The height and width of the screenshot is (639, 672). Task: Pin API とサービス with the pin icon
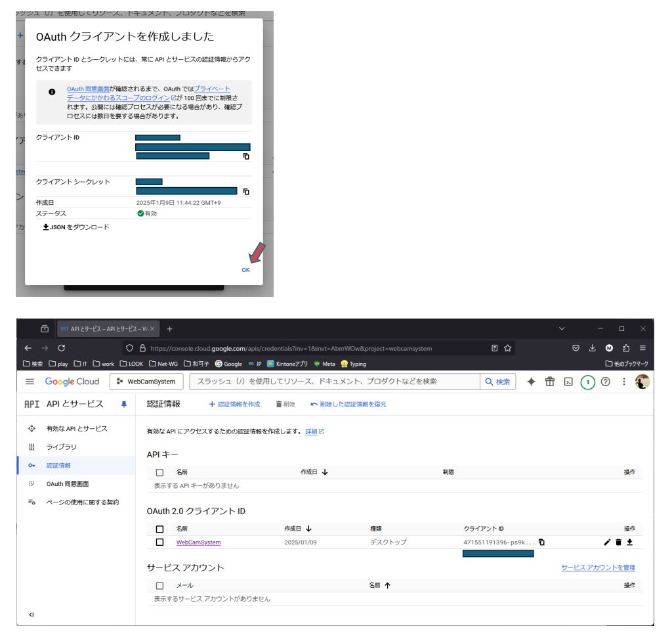pos(124,404)
